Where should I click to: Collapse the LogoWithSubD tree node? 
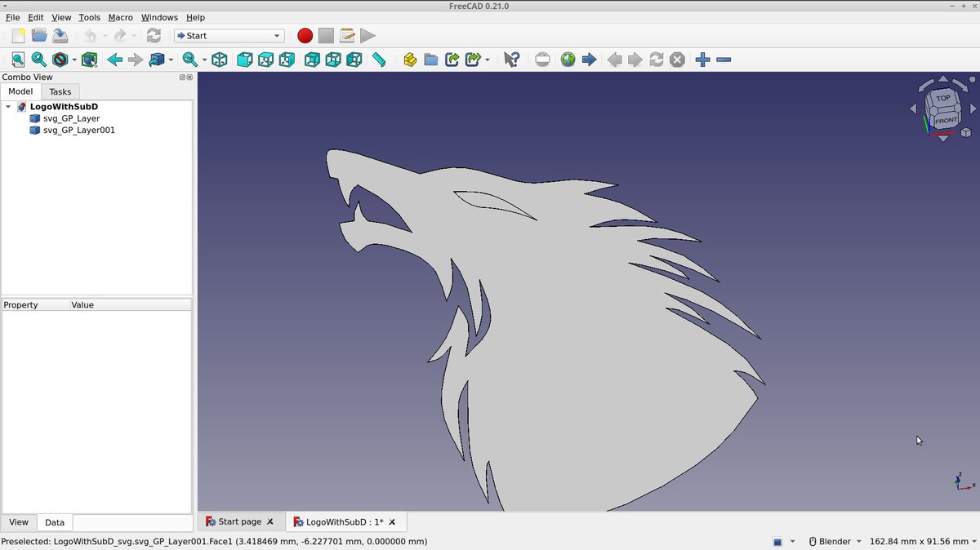(x=8, y=106)
